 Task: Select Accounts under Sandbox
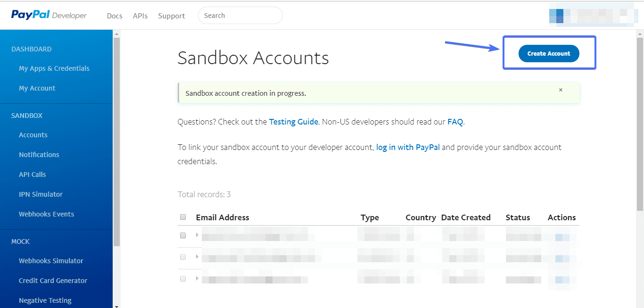[33, 135]
